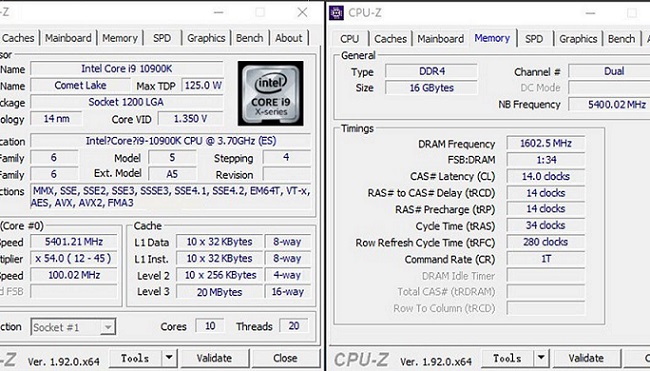The height and width of the screenshot is (371, 650).
Task: Click the 'x 54.0 ( 12 - 45 )' multiplier value
Action: tap(74, 258)
